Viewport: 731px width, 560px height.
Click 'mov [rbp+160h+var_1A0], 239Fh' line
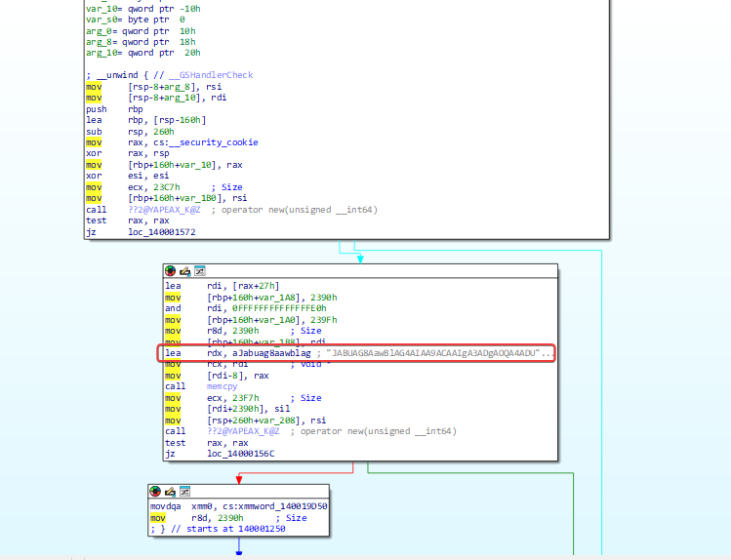(251, 320)
